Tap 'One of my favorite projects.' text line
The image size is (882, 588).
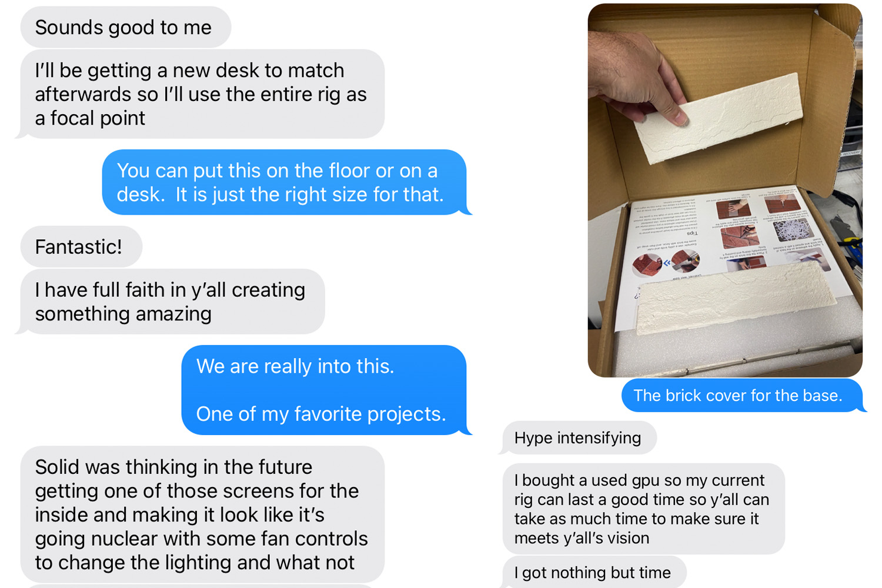click(321, 414)
